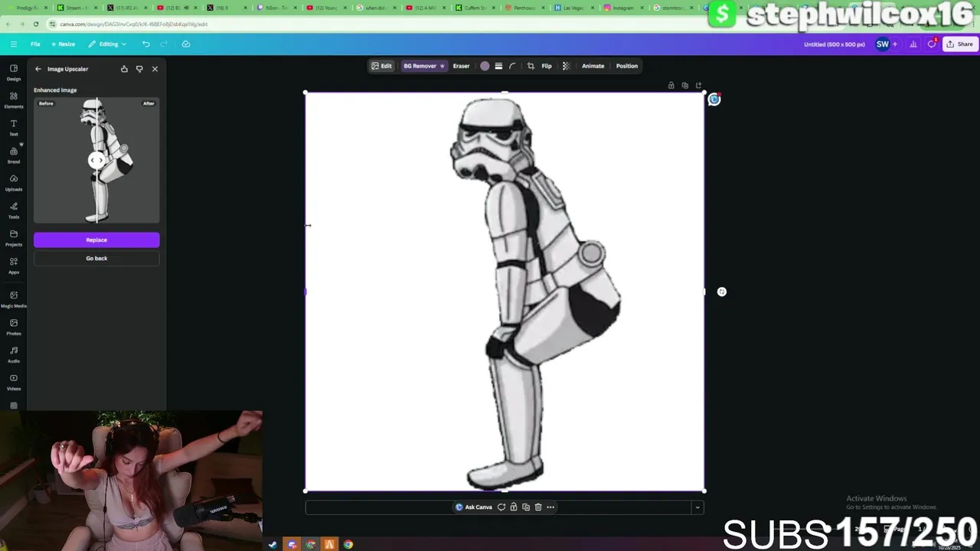980x551 pixels.
Task: Open Steam from the Windows taskbar
Action: [x=273, y=545]
